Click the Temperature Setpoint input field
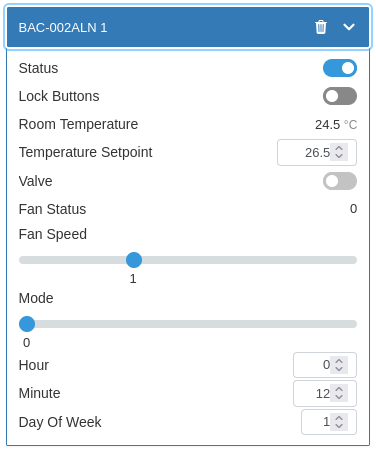Viewport: 376px width, 452px height. pos(317,152)
